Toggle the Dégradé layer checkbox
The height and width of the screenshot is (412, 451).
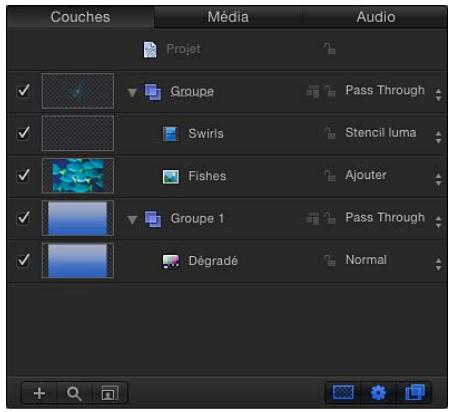(x=23, y=260)
